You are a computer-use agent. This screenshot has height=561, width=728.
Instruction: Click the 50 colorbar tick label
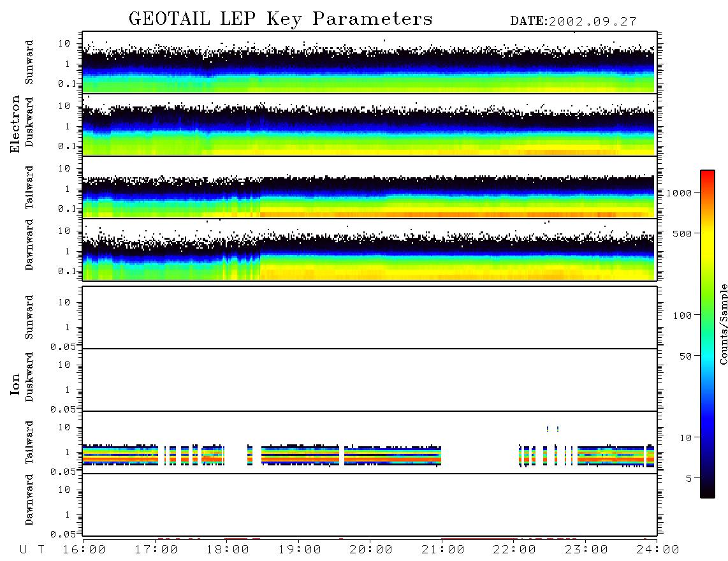pos(685,356)
